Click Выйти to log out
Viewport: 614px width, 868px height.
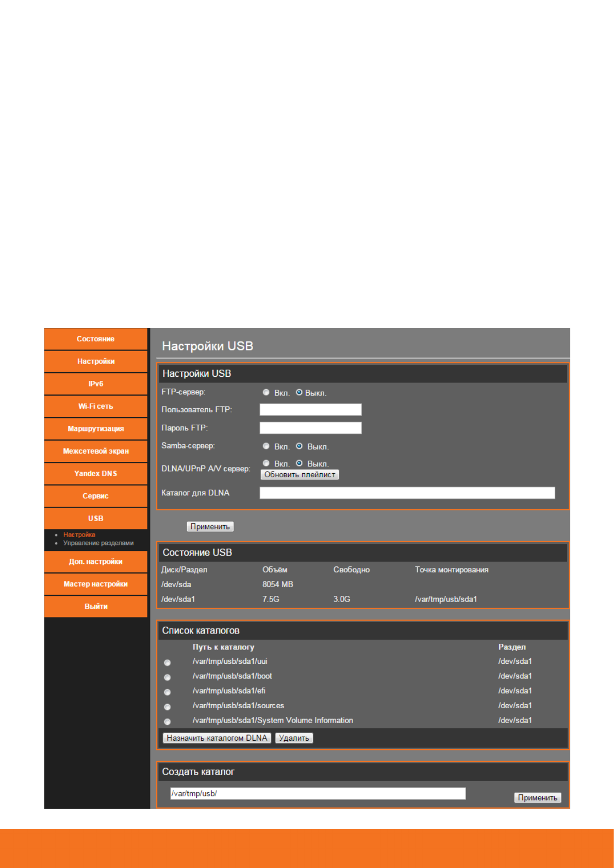click(x=96, y=607)
